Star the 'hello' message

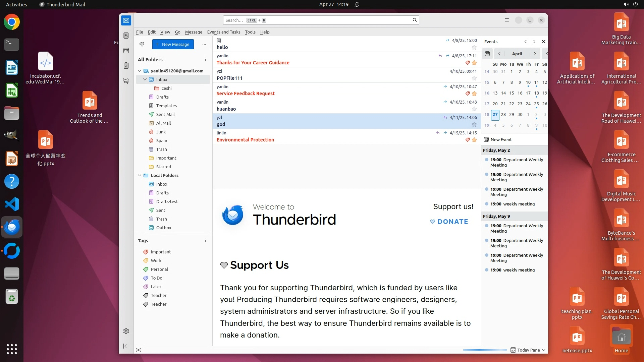(474, 47)
